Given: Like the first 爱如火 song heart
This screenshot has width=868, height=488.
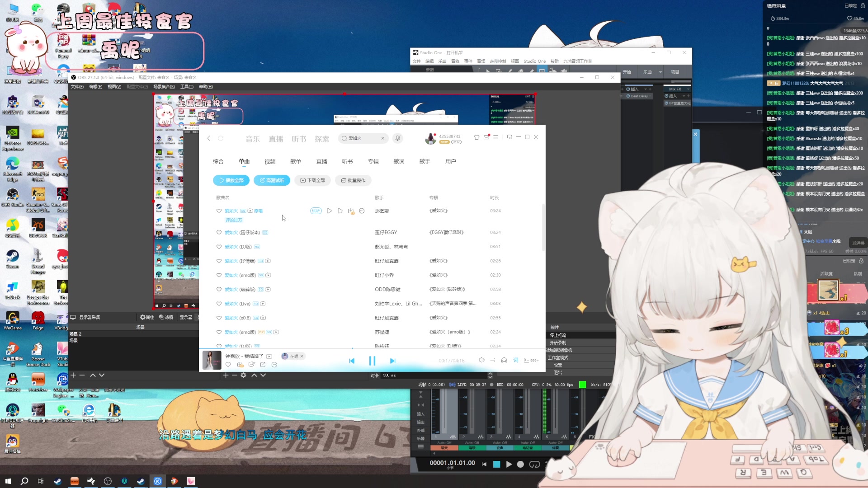Looking at the screenshot, I should point(219,211).
